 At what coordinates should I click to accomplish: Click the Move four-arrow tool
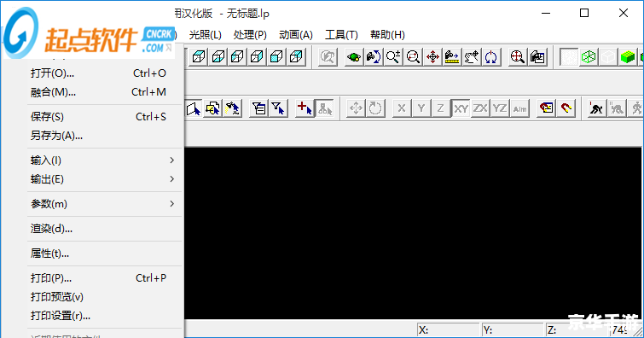click(356, 108)
